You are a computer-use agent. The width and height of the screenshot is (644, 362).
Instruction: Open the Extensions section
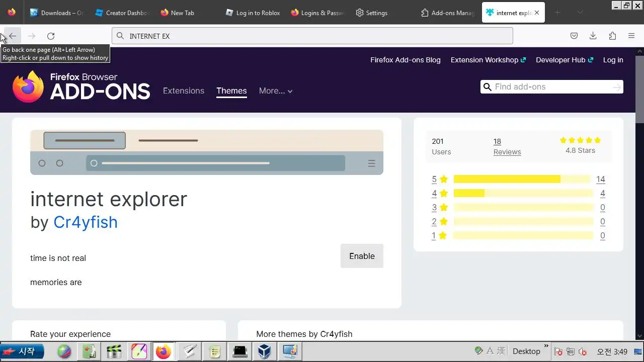coord(184,90)
